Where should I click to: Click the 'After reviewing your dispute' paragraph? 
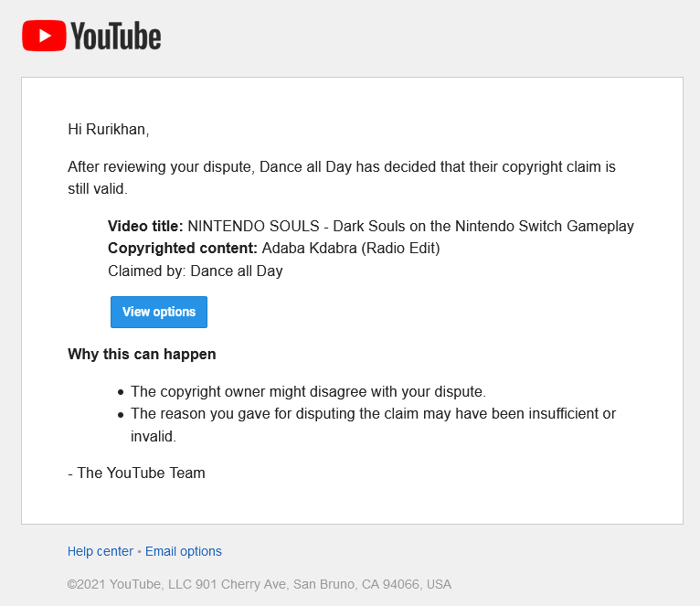click(x=342, y=177)
